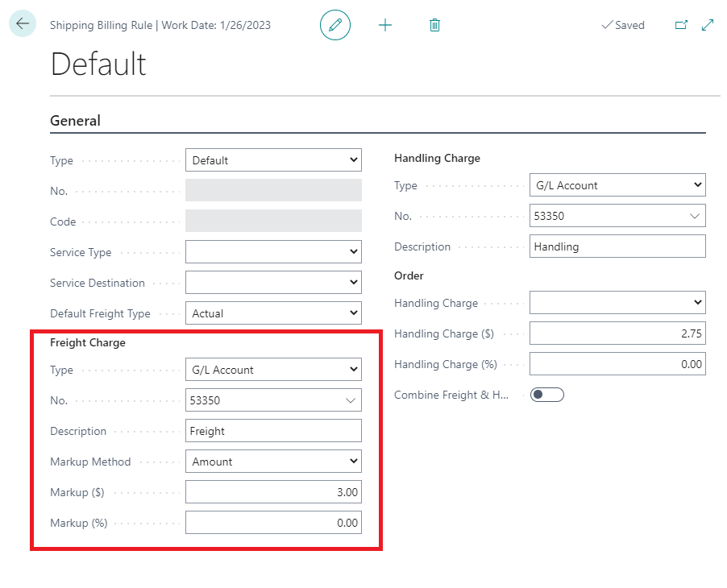
Task: Click the plus icon to create new
Action: 385,25
